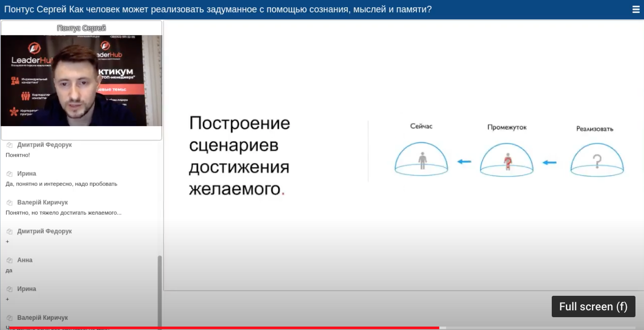Click the copy icon next to Анна's message
The height and width of the screenshot is (330, 644).
pyautogui.click(x=9, y=259)
